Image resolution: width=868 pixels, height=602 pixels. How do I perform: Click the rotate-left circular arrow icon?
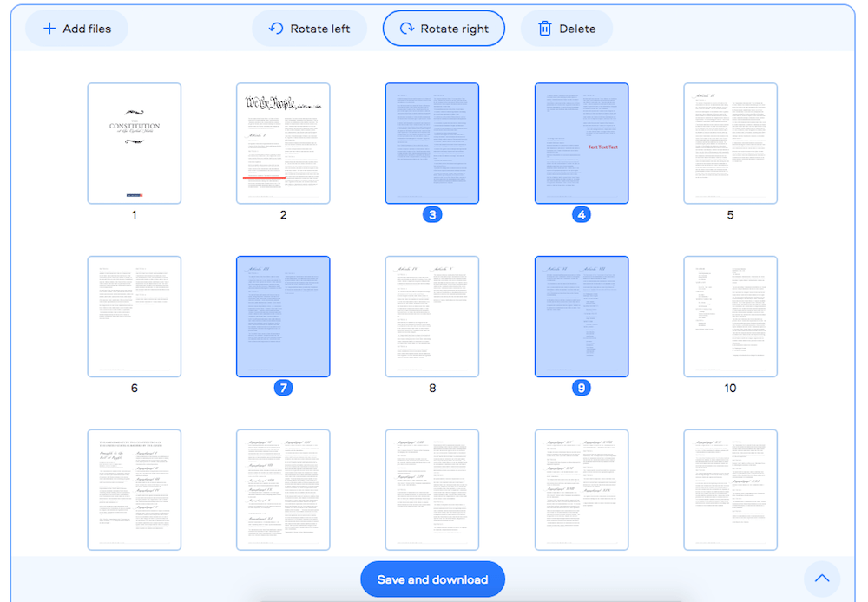click(276, 28)
